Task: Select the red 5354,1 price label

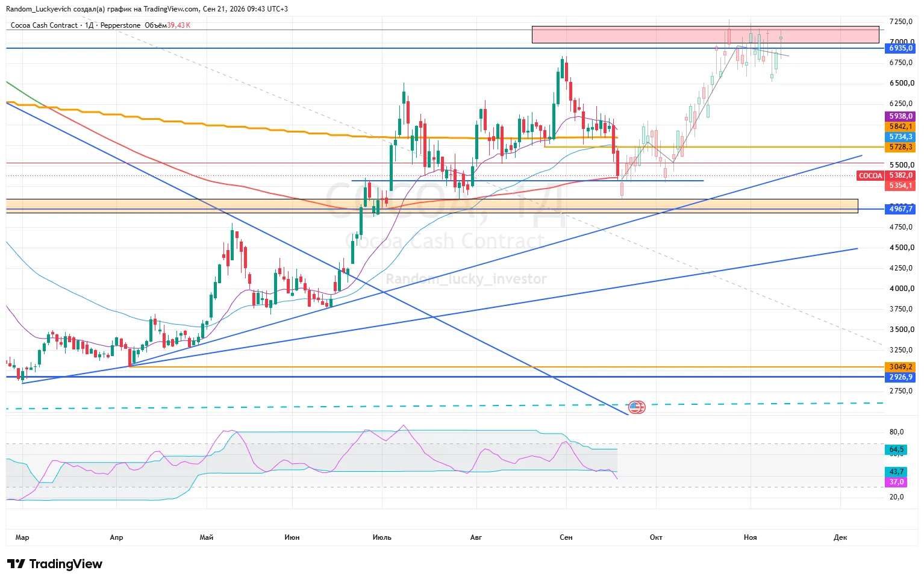Action: point(901,186)
